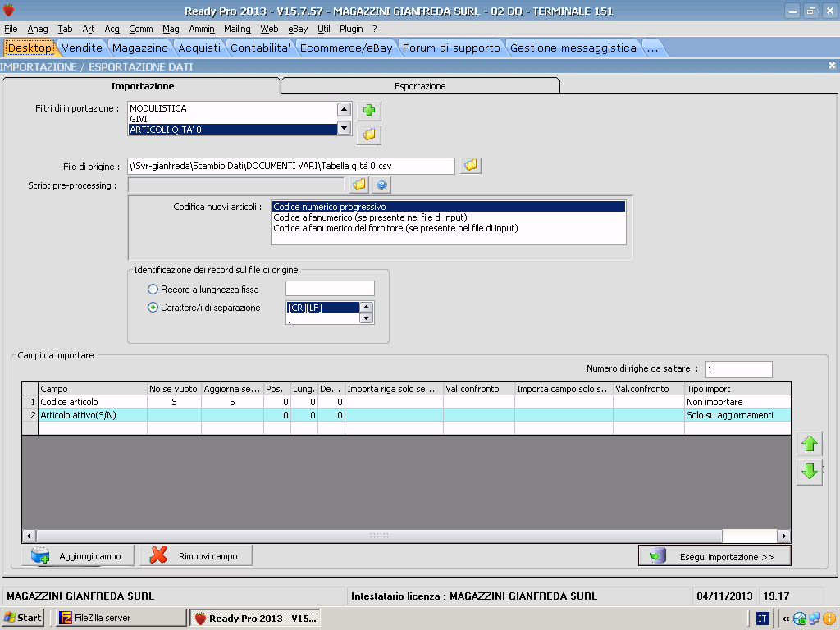The height and width of the screenshot is (630, 840).
Task: Click the File di origine path field
Action: [x=291, y=166]
